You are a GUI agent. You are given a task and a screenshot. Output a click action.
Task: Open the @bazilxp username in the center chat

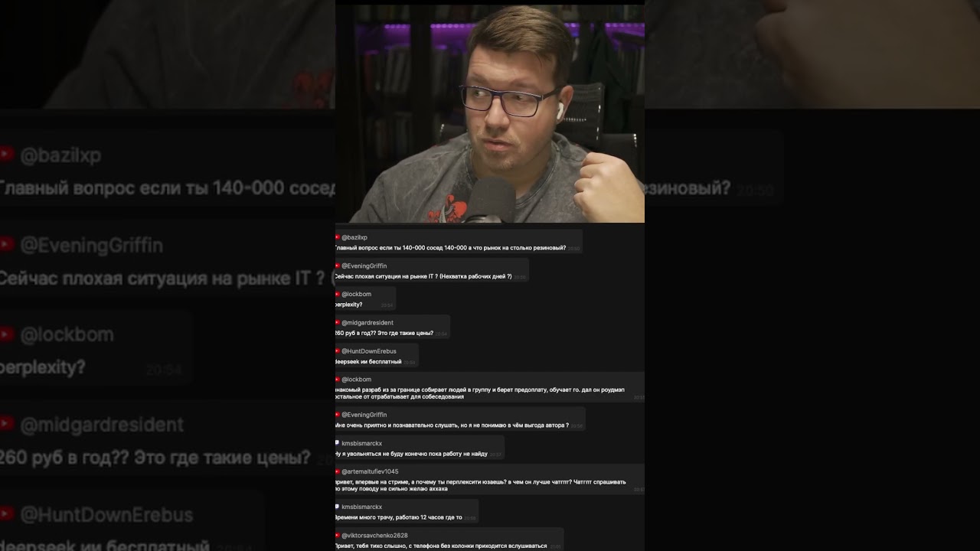pyautogui.click(x=354, y=237)
